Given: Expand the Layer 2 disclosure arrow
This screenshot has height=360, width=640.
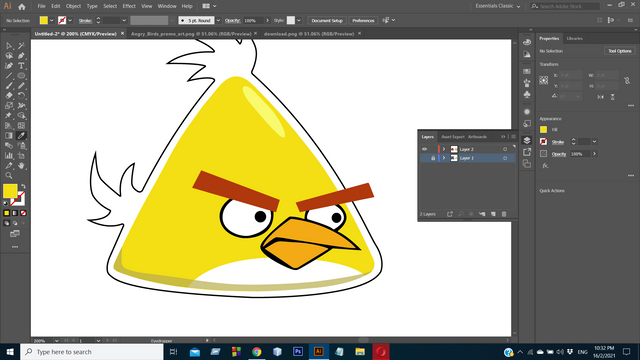Looking at the screenshot, I should pos(444,149).
